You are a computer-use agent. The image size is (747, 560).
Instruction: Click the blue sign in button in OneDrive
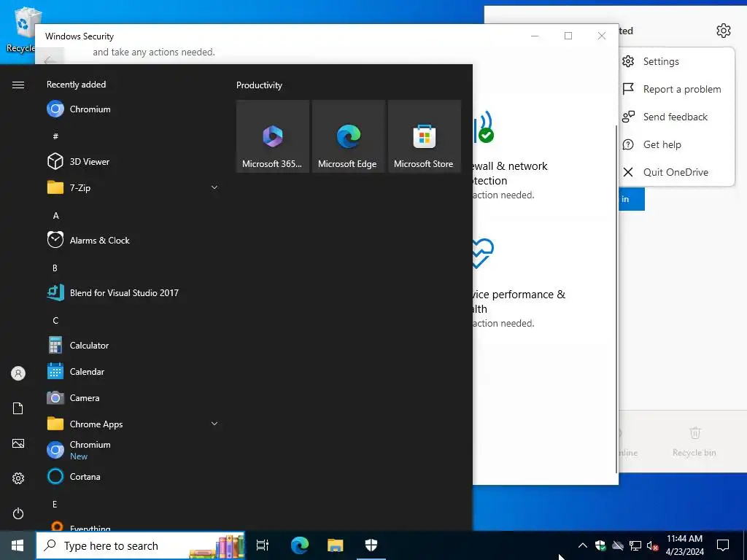click(632, 199)
